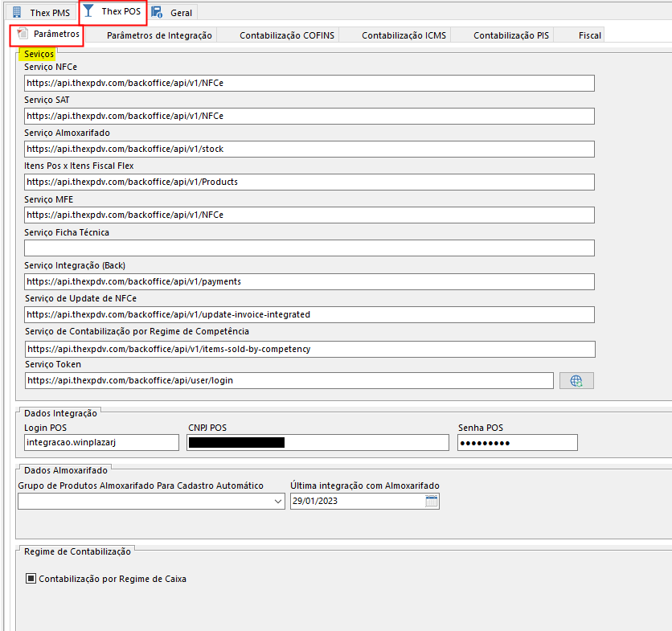Click the Geral tab save-info icon
Image resolution: width=672 pixels, height=631 pixels.
pos(157,12)
